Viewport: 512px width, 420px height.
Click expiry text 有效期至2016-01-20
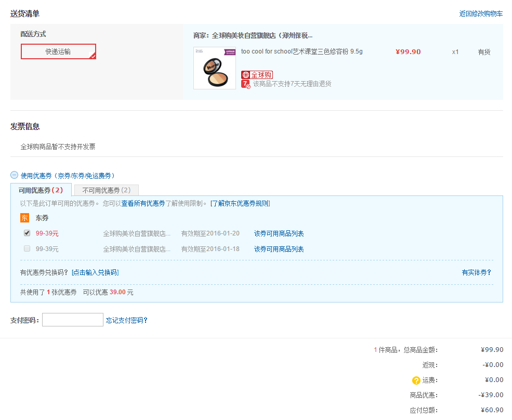pos(211,233)
